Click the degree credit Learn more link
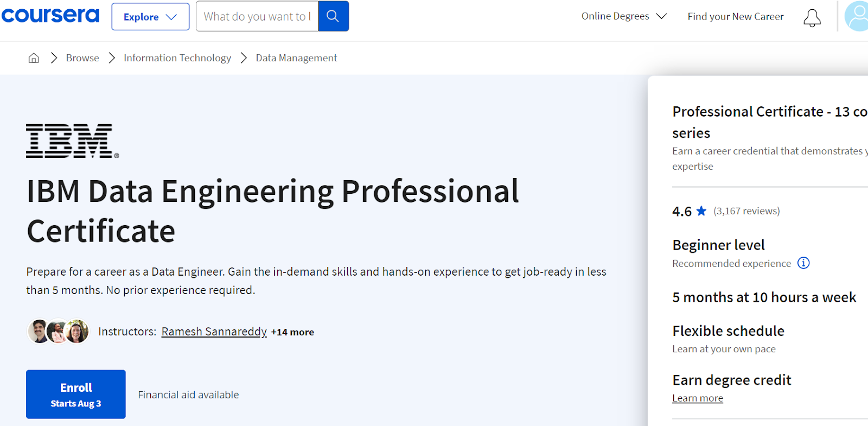 697,398
